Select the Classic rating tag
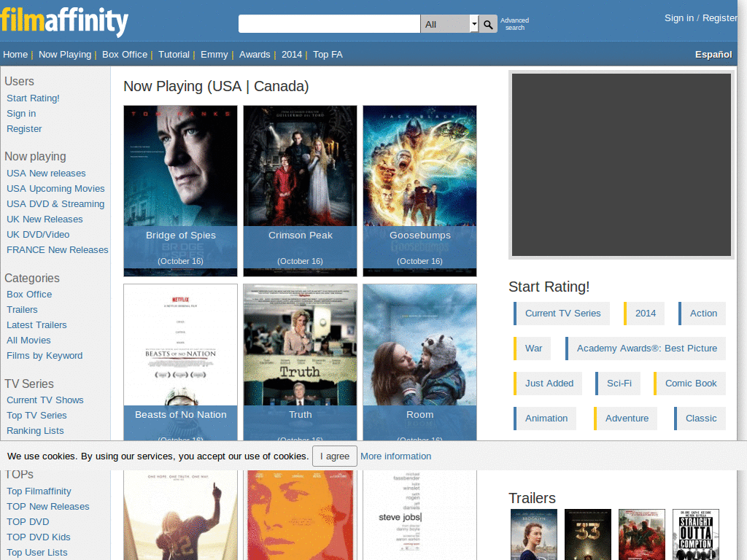The width and height of the screenshot is (747, 560). [700, 418]
